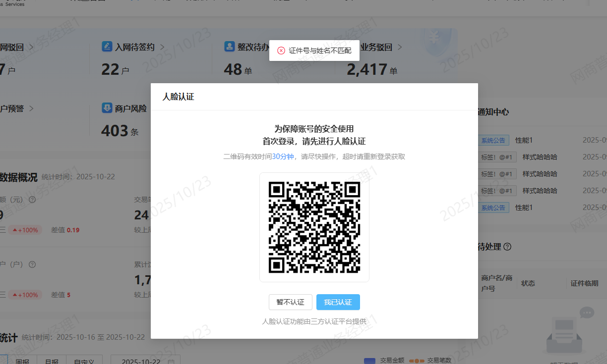The image size is (607, 364).
Task: Click the blue pen icon beside 入网待签约
Action: pyautogui.click(x=107, y=47)
